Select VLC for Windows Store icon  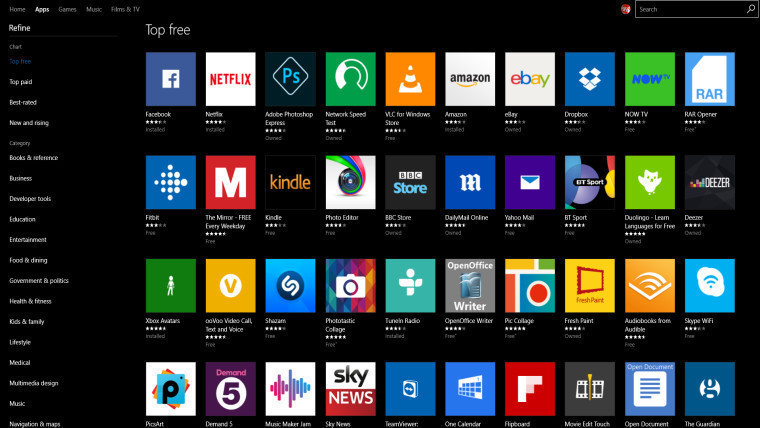410,79
